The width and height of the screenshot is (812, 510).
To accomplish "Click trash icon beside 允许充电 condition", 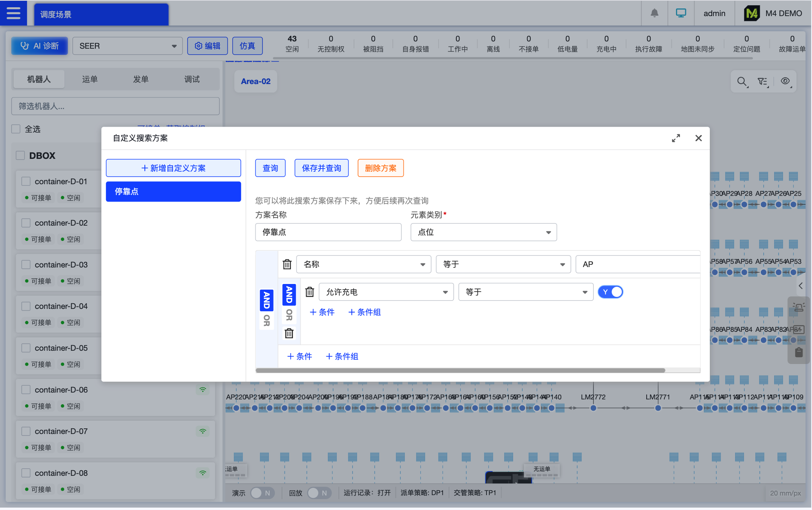I will pos(309,292).
